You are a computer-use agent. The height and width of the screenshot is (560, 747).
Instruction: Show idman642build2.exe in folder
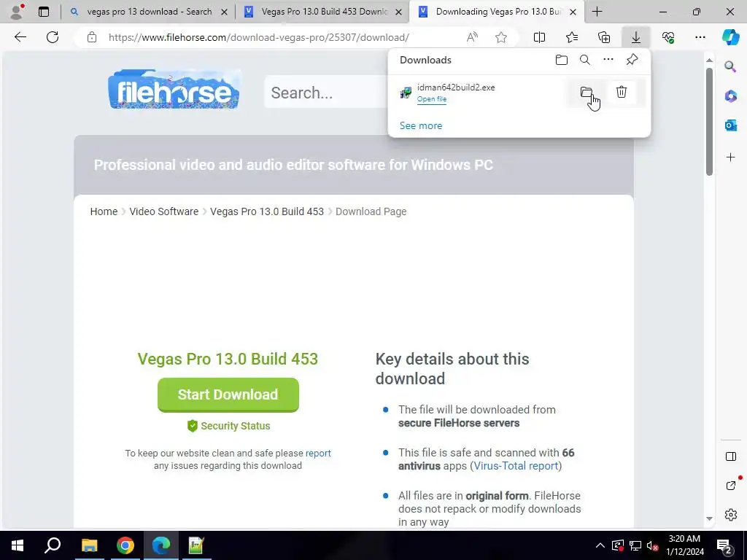pyautogui.click(x=587, y=92)
